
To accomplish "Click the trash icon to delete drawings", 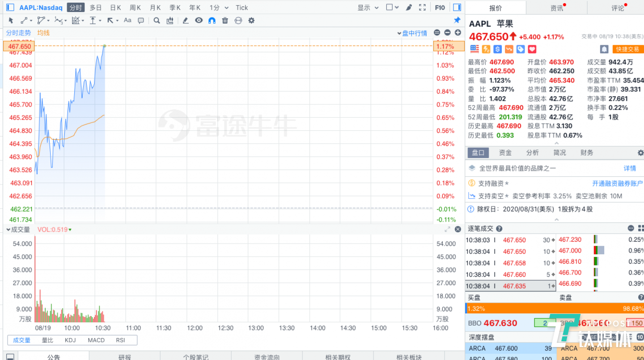I will pos(225,20).
